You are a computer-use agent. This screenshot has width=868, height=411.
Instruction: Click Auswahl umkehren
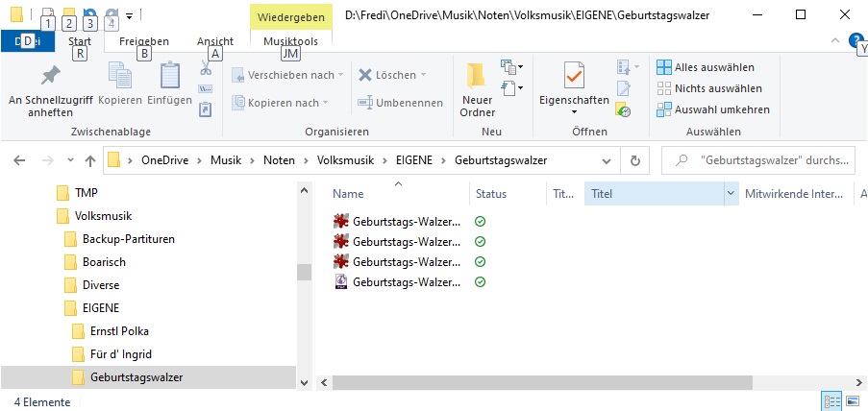tap(713, 109)
